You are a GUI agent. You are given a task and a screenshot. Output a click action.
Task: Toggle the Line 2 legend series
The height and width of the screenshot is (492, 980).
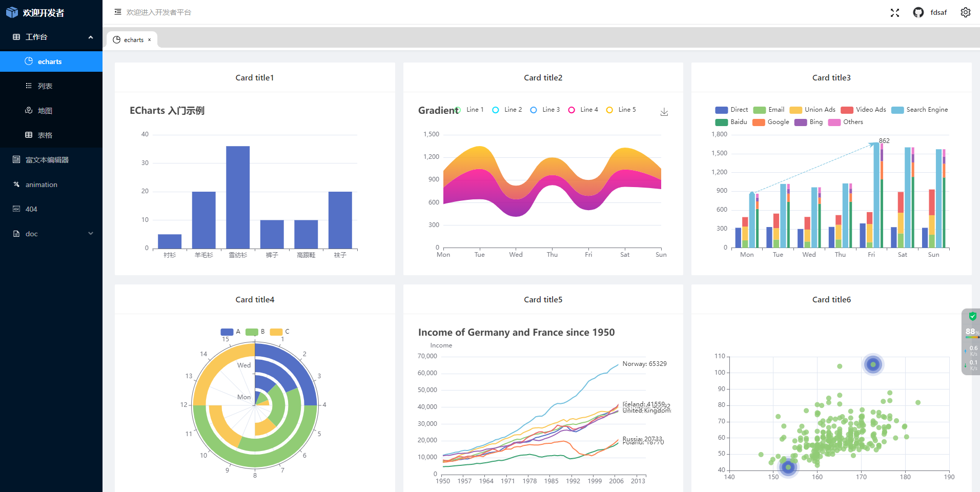pyautogui.click(x=507, y=110)
